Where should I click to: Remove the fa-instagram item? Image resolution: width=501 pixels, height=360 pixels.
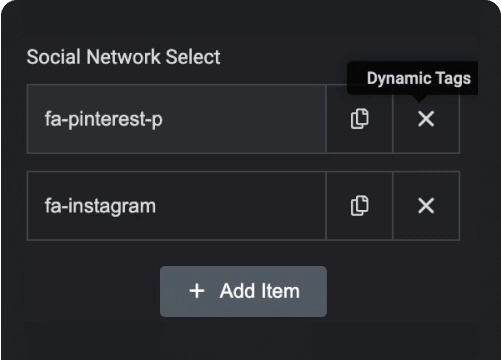pyautogui.click(x=426, y=206)
